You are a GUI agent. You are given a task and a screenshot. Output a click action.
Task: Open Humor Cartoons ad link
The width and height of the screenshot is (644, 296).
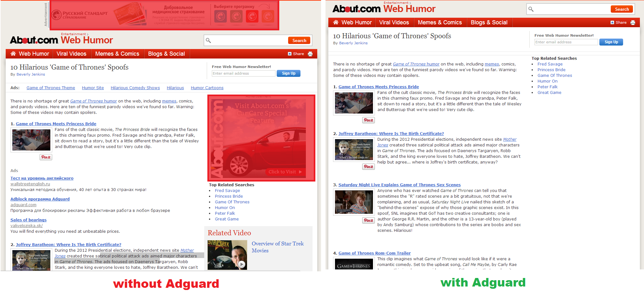coord(207,88)
